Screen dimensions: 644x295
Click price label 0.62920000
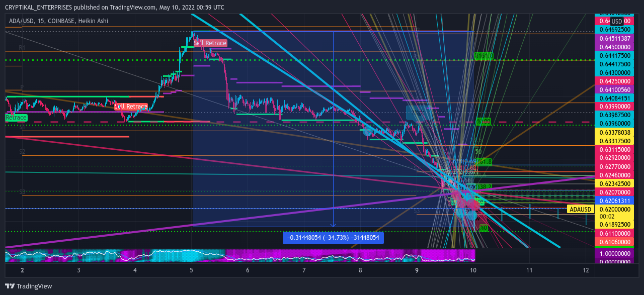point(615,158)
